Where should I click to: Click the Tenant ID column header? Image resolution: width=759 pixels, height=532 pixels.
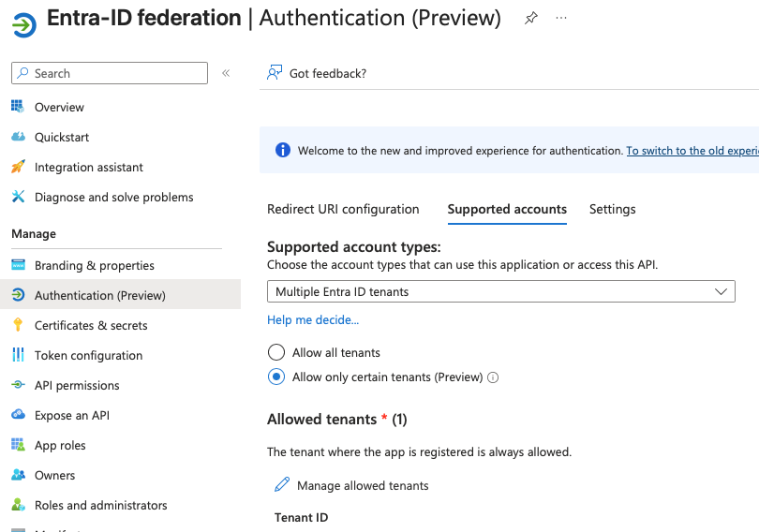click(301, 518)
